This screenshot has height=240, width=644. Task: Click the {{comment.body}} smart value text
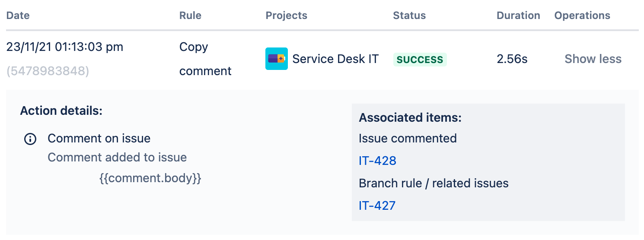coord(150,178)
